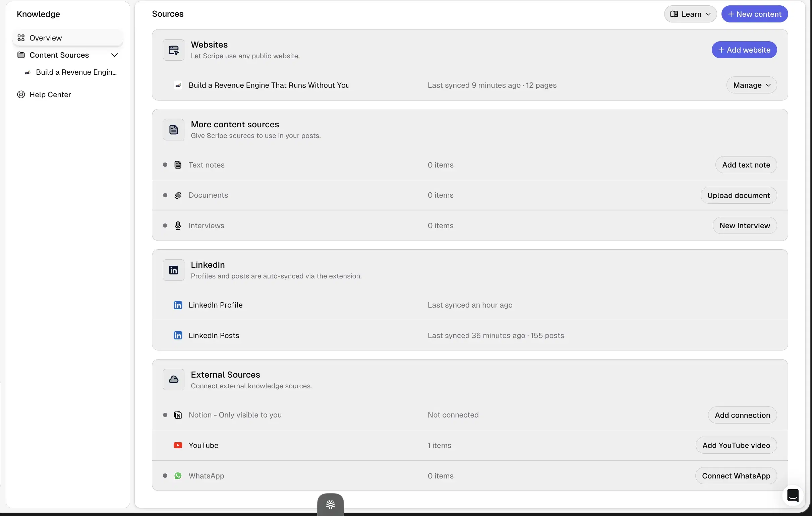Collapse the Content Sources chevron in sidebar

(114, 55)
